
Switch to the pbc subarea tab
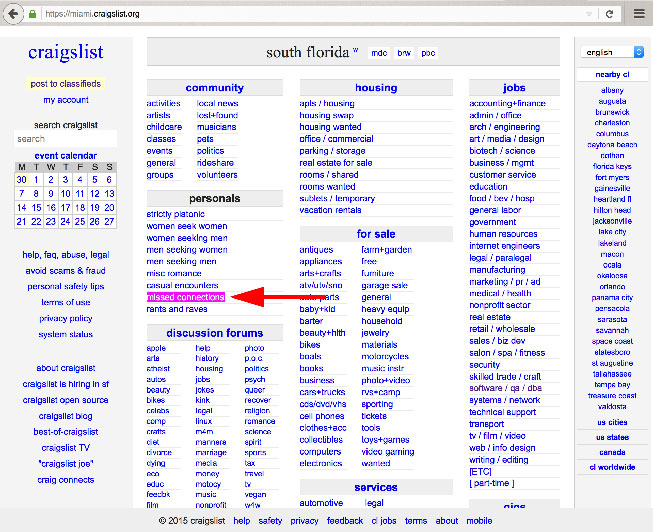pos(428,53)
